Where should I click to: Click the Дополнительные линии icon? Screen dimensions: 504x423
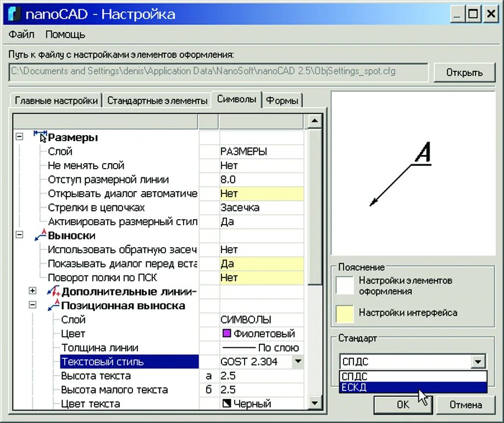[53, 291]
